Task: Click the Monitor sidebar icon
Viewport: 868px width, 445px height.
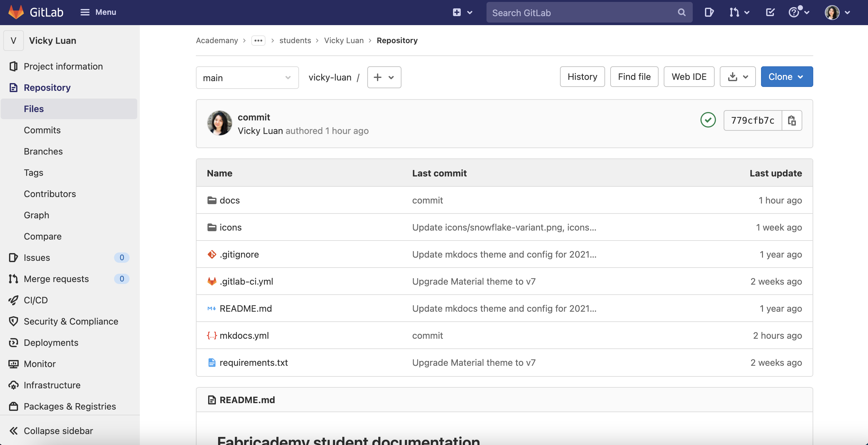Action: [14, 364]
